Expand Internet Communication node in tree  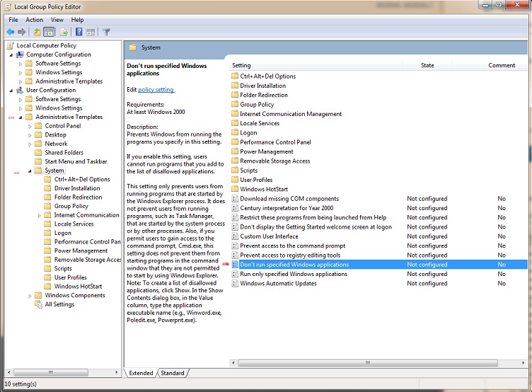tap(39, 216)
